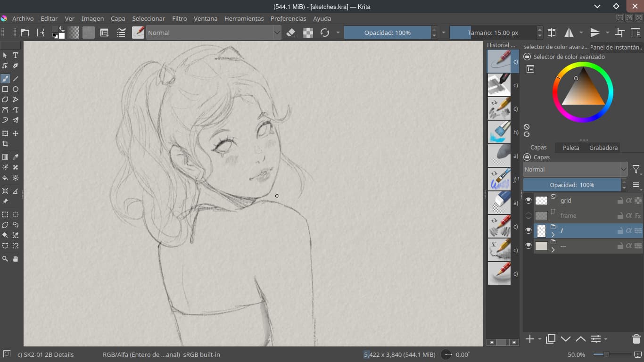Hide the grid layer
Image resolution: width=644 pixels, height=362 pixels.
click(x=528, y=200)
